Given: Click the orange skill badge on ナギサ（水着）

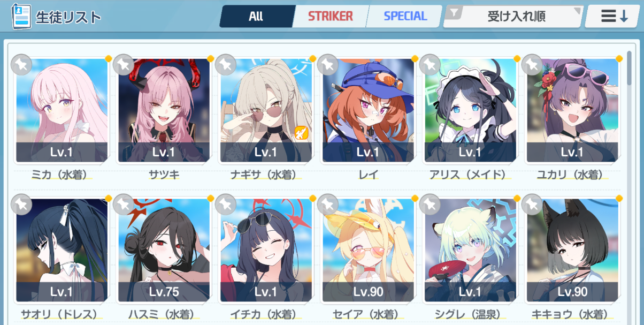Looking at the screenshot, I should pyautogui.click(x=301, y=132).
